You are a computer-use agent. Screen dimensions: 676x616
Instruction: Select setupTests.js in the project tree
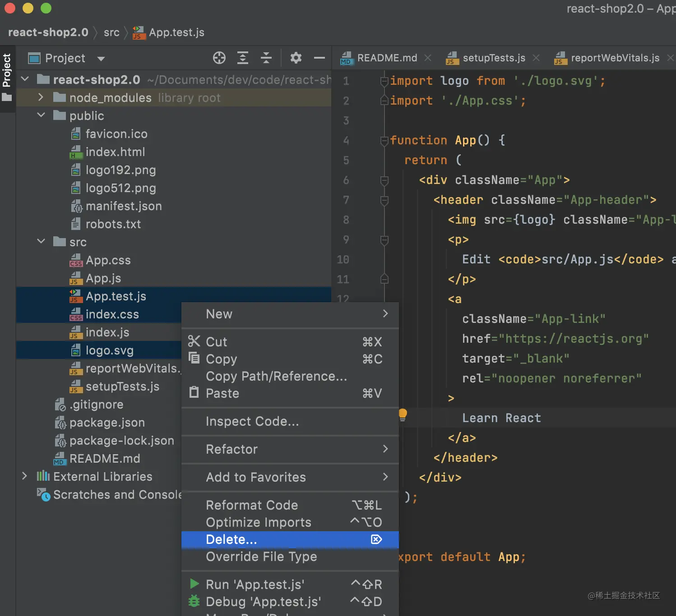[122, 386]
